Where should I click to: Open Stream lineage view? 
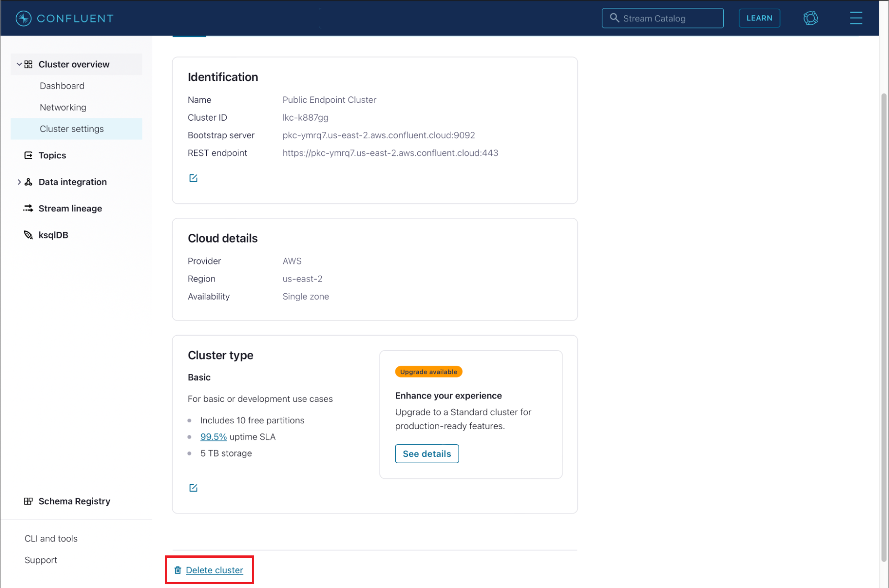click(70, 209)
